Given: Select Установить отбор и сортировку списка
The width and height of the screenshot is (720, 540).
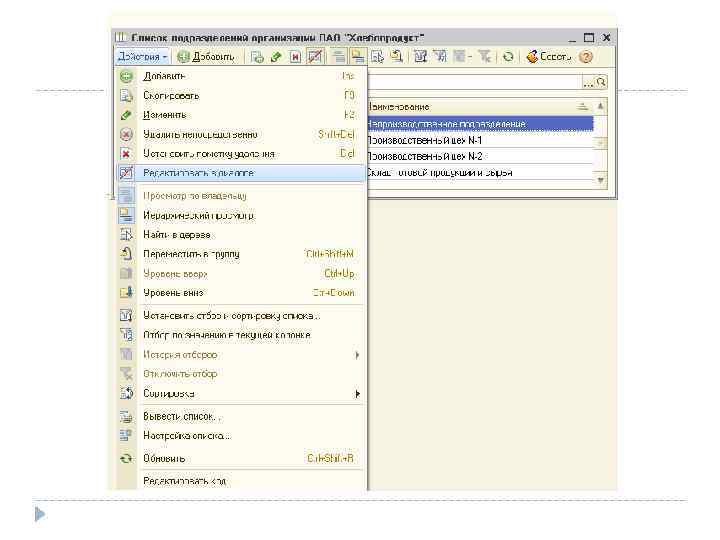Looking at the screenshot, I should pyautogui.click(x=241, y=316).
